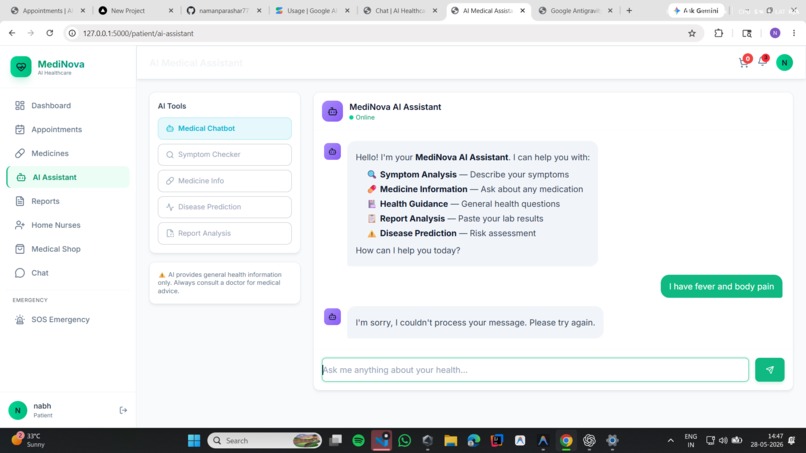
Task: Open Home Nurses in the sidebar
Action: click(68, 225)
